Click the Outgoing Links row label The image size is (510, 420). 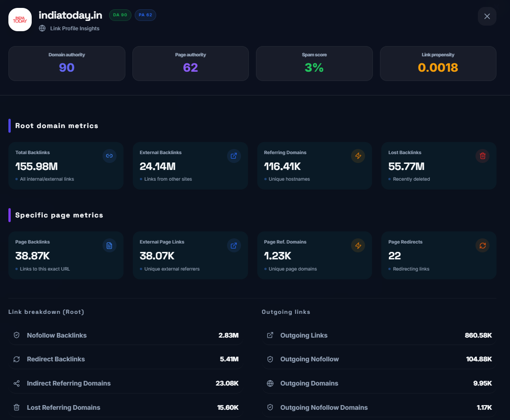click(x=304, y=335)
